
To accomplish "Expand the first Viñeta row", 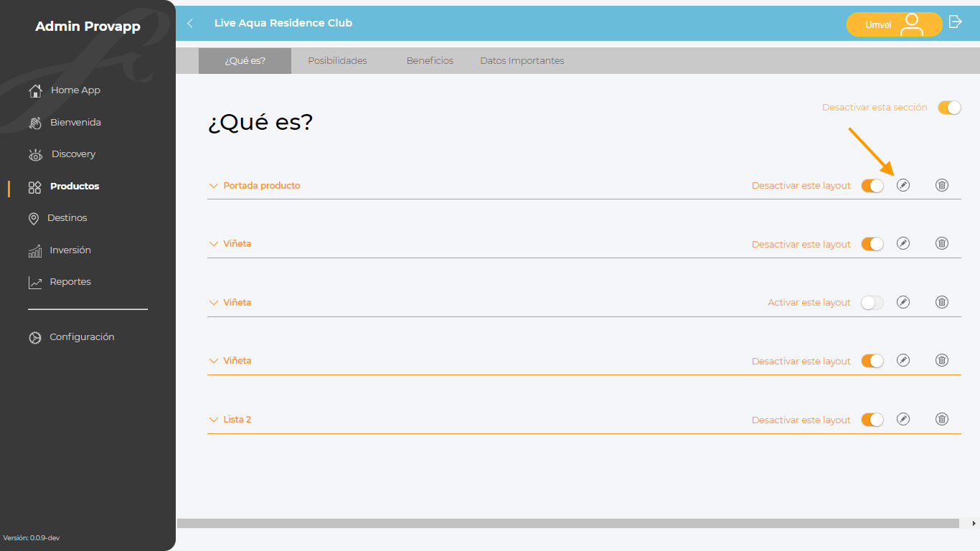I will (213, 244).
